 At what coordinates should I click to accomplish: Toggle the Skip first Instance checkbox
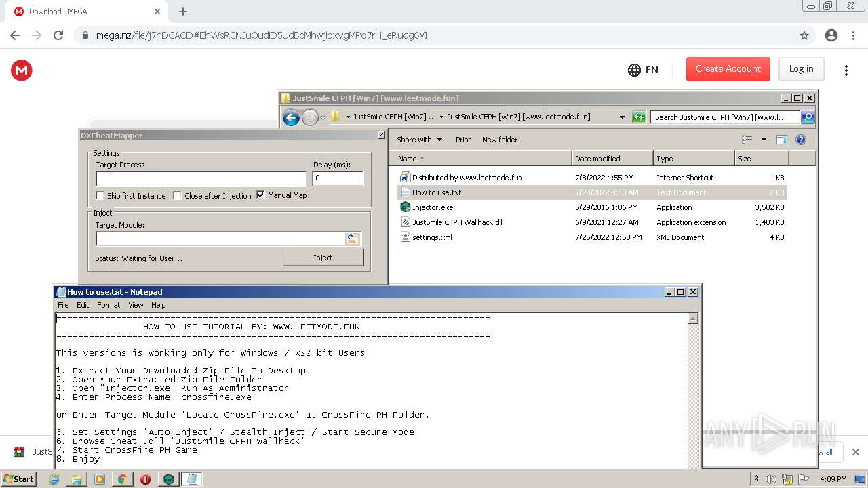pos(100,196)
